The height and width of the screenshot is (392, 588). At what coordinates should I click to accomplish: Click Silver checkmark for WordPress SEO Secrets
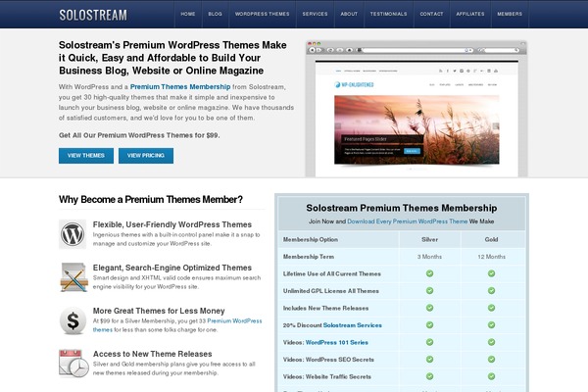point(430,360)
